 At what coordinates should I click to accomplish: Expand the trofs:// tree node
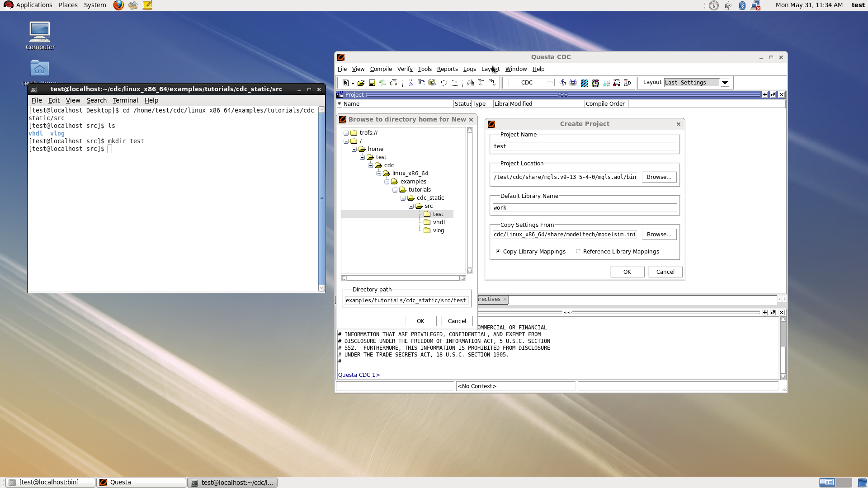point(346,133)
